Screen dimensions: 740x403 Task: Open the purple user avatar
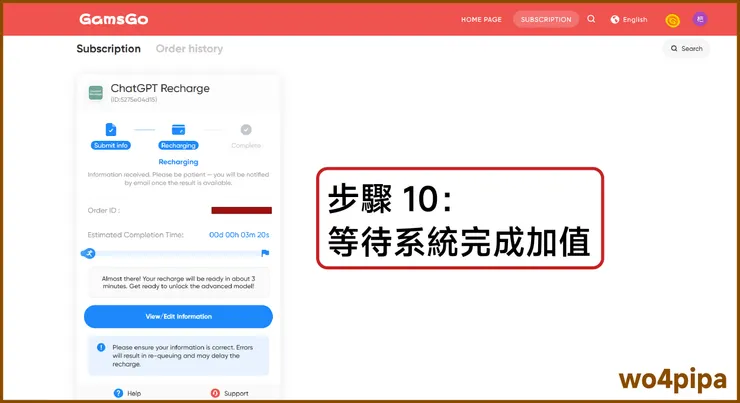[700, 19]
